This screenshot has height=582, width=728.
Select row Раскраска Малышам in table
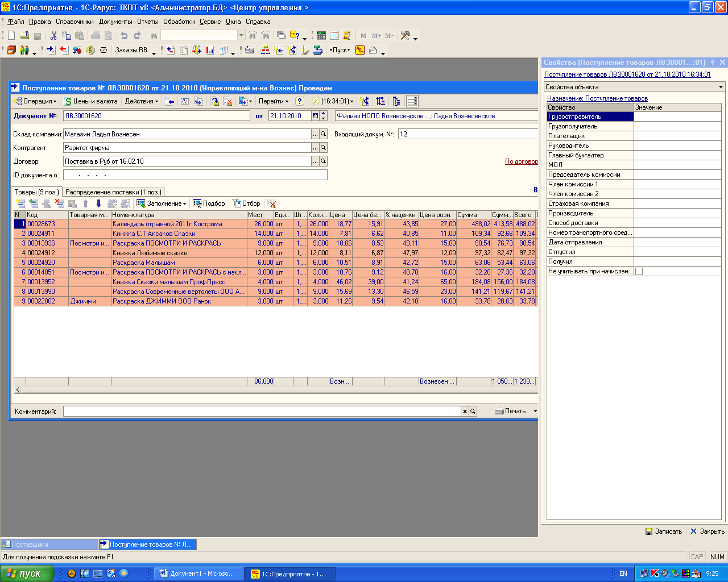pyautogui.click(x=275, y=263)
